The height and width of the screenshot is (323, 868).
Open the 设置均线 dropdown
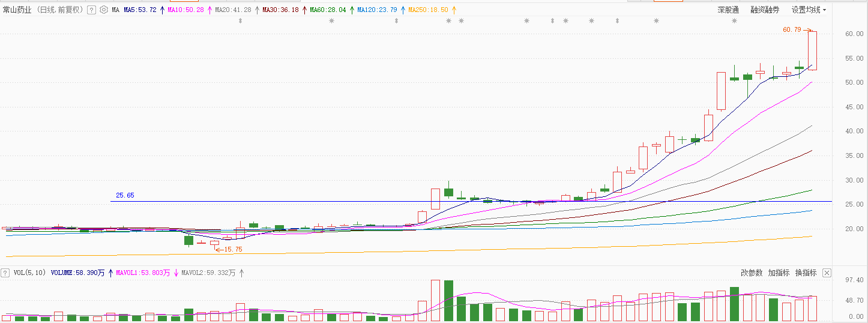(x=809, y=10)
